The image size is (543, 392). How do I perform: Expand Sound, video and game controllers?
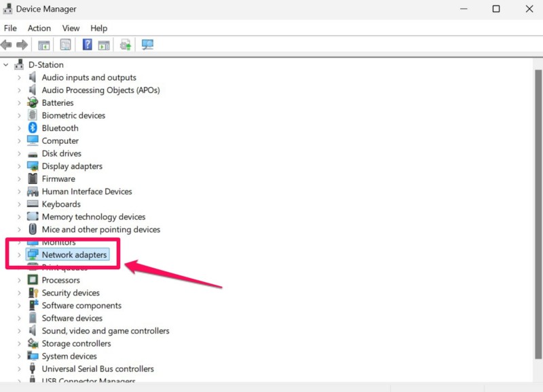19,331
